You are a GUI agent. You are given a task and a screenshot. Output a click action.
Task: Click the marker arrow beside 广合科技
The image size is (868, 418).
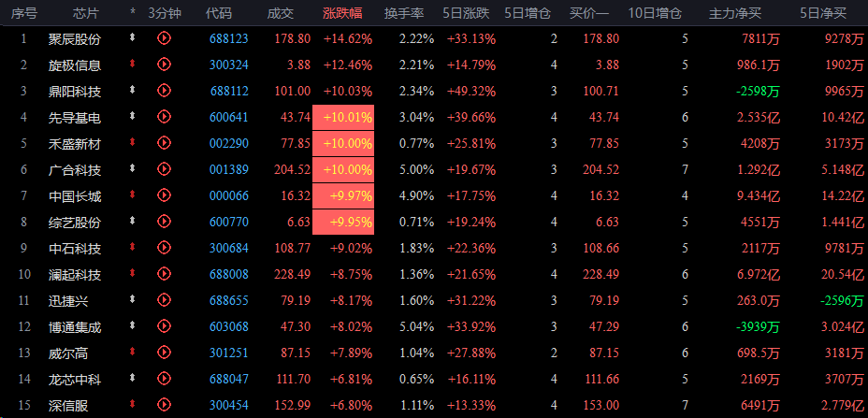click(x=132, y=168)
